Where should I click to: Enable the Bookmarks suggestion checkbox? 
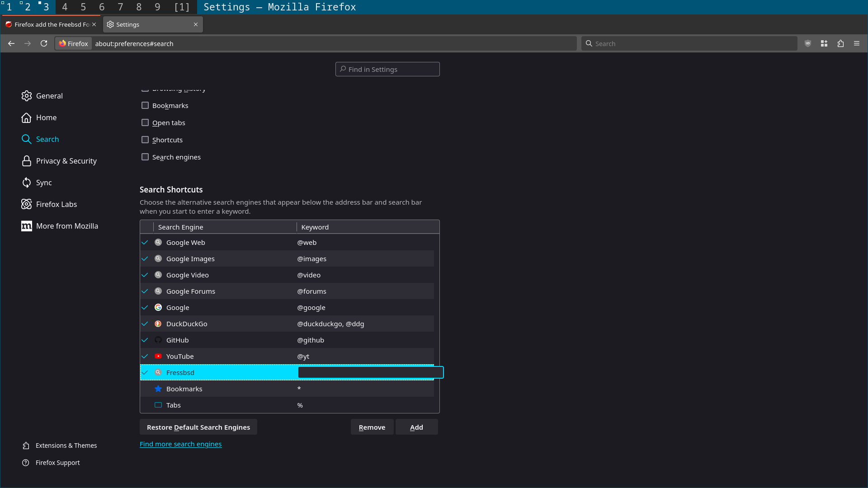click(145, 105)
